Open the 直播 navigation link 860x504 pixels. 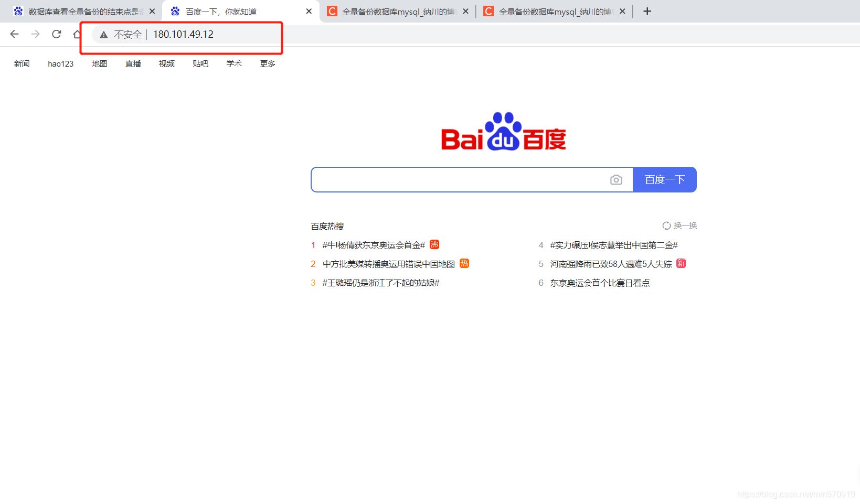tap(133, 63)
